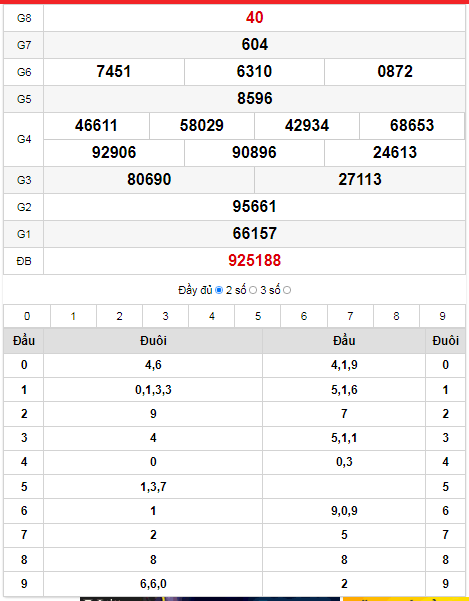The image size is (469, 601).
Task: Click the G6 number 7451
Action: click(114, 72)
